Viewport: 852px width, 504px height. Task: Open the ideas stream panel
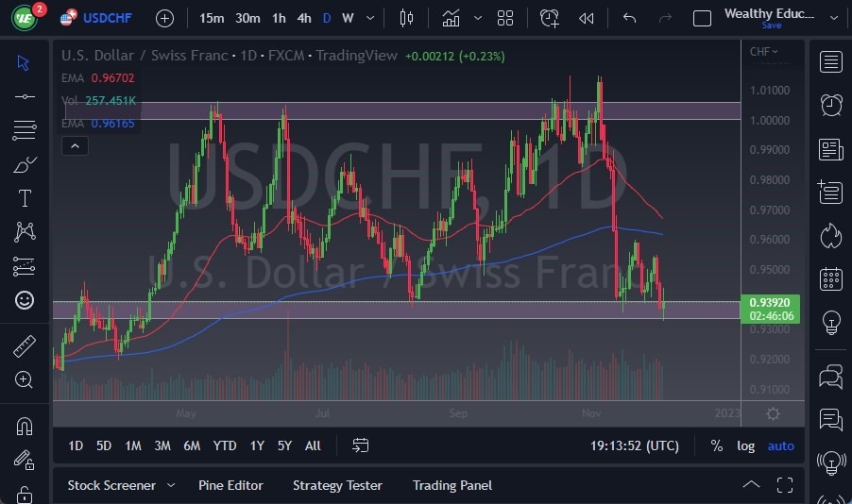tap(831, 462)
